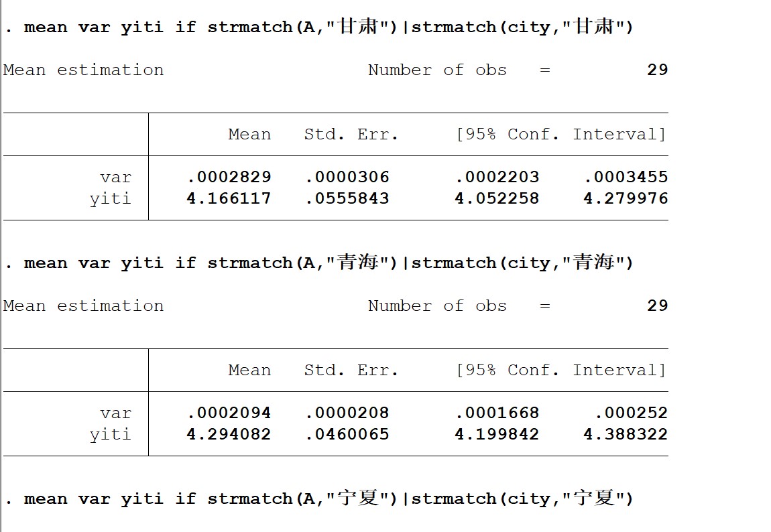Click the 甘肃 mean command line
Viewport: 771px width, 532px height.
pos(319,27)
